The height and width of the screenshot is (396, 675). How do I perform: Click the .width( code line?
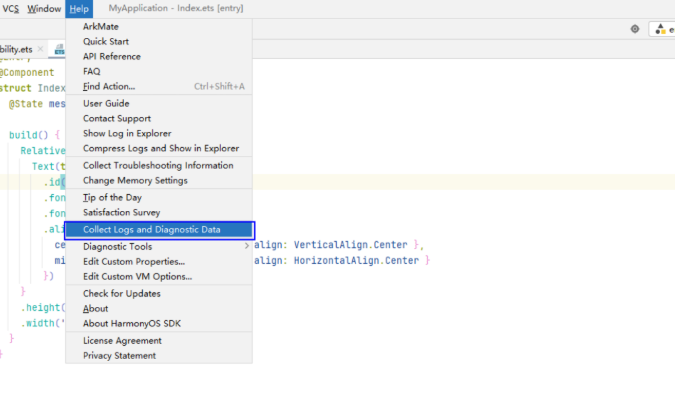pyautogui.click(x=43, y=323)
